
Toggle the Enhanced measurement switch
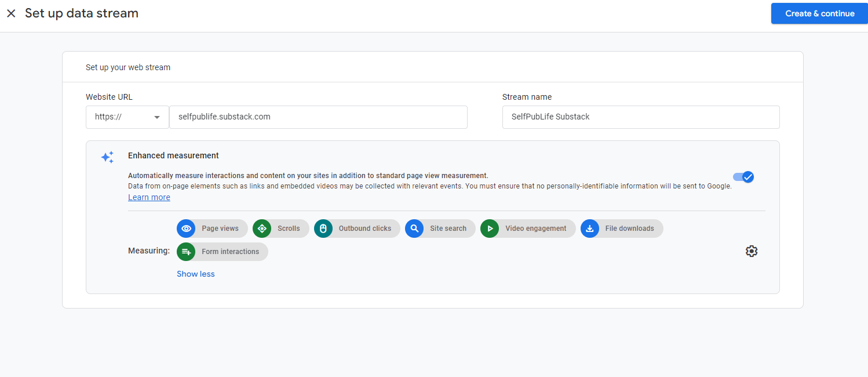coord(743,177)
